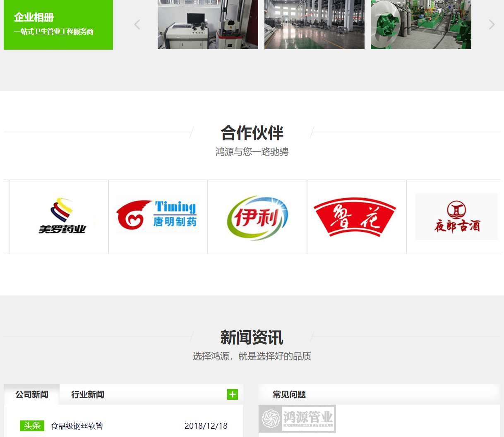The width and height of the screenshot is (504, 437).
Task: Open the testing equipment factory photo
Action: coord(207,24)
